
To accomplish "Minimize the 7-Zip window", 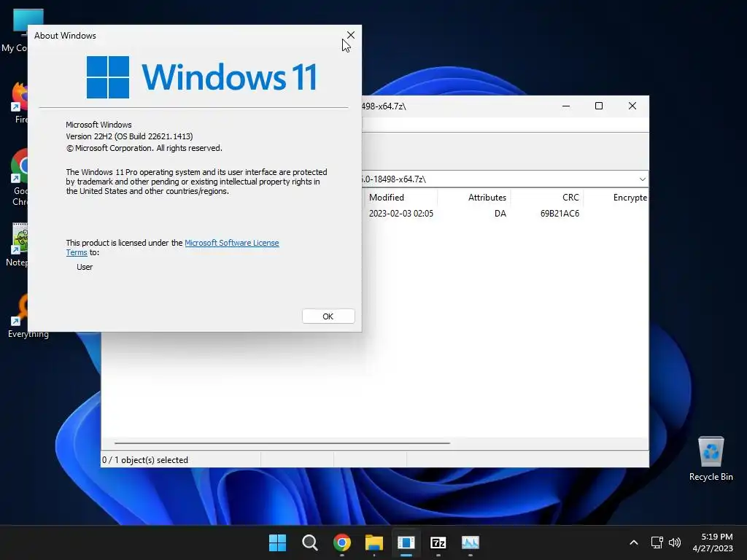I will [x=566, y=106].
